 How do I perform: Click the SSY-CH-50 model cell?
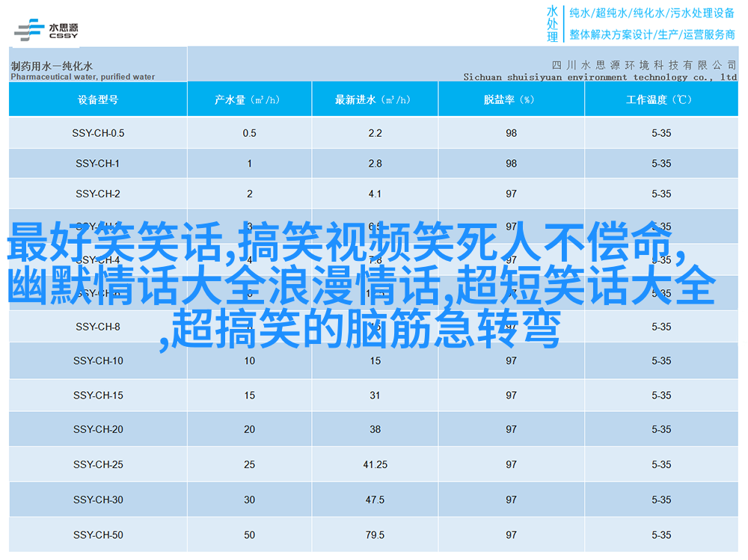(98, 535)
